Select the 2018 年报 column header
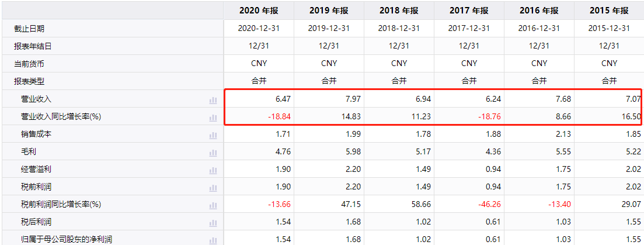Viewport: 644px width, 245px height. coord(399,11)
